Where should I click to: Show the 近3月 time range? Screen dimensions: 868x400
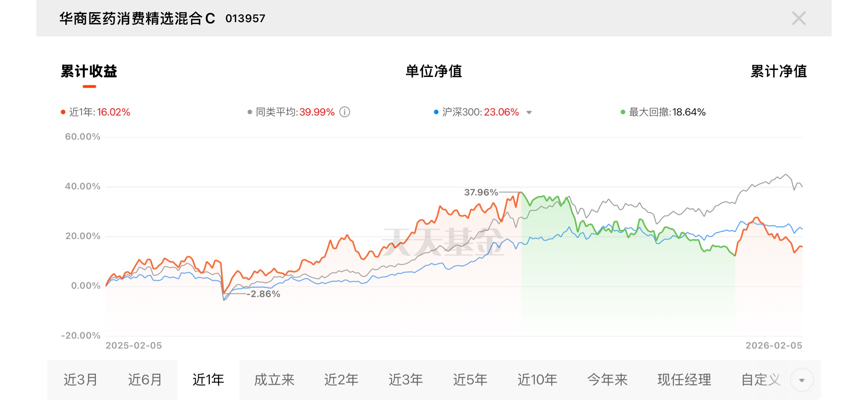click(x=80, y=380)
